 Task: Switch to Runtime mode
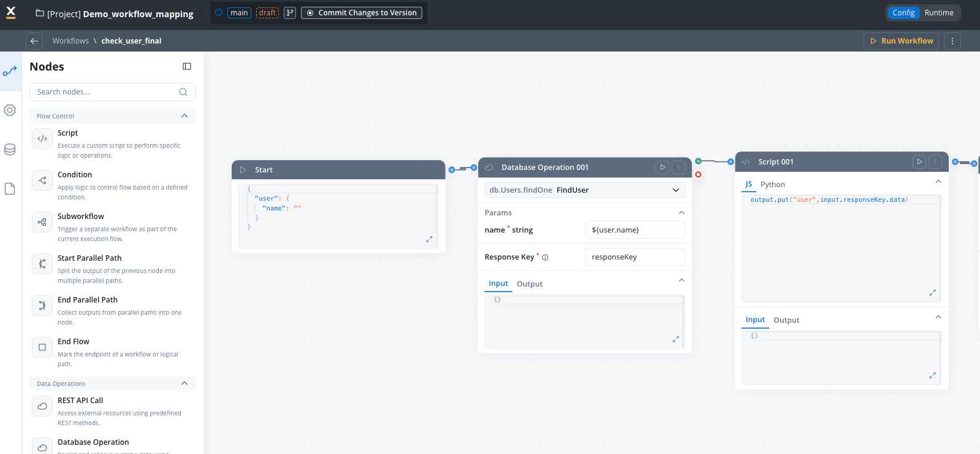(x=938, y=13)
